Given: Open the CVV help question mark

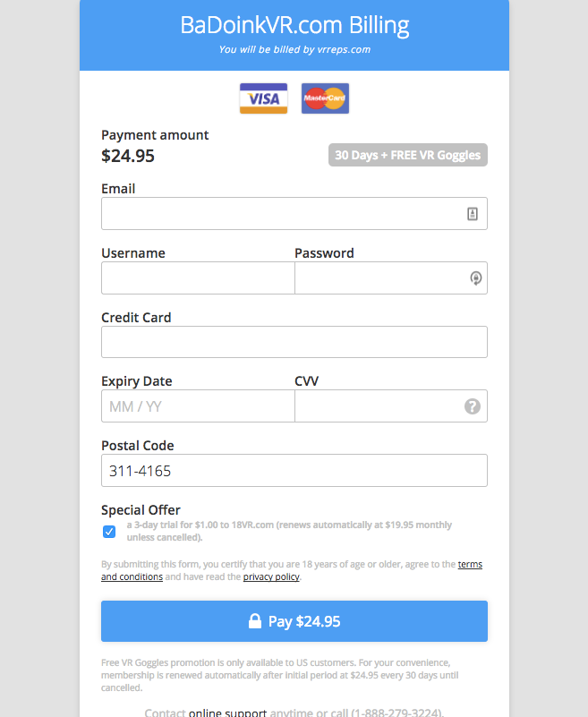Looking at the screenshot, I should 473,406.
